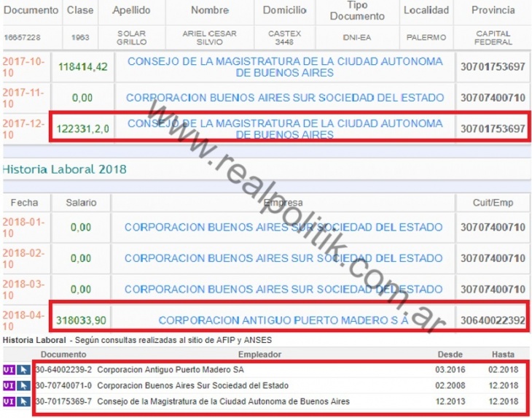
Task: Click the CAPITAL FEDERAL province cell
Action: point(493,38)
